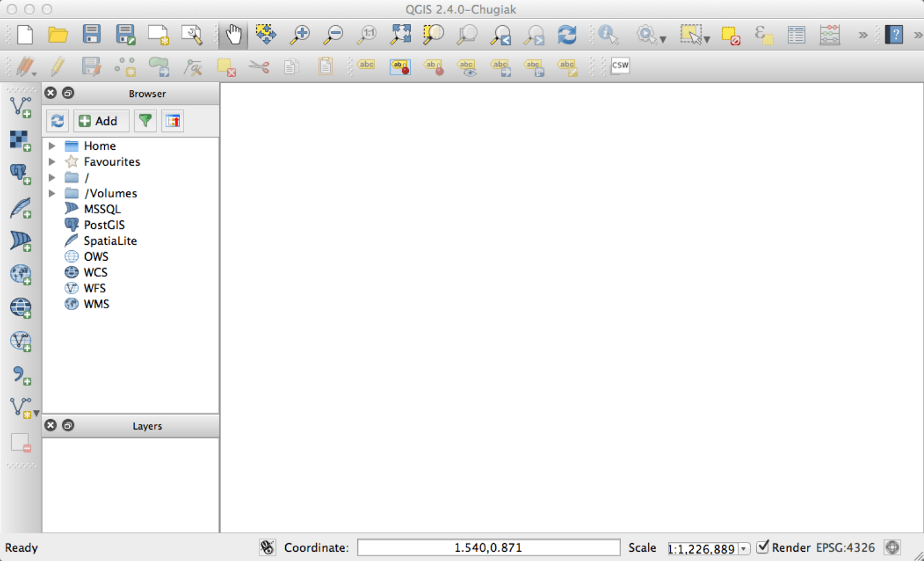Open the CSW MetaSearch catalogue client
Image resolution: width=924 pixels, height=561 pixels.
620,65
